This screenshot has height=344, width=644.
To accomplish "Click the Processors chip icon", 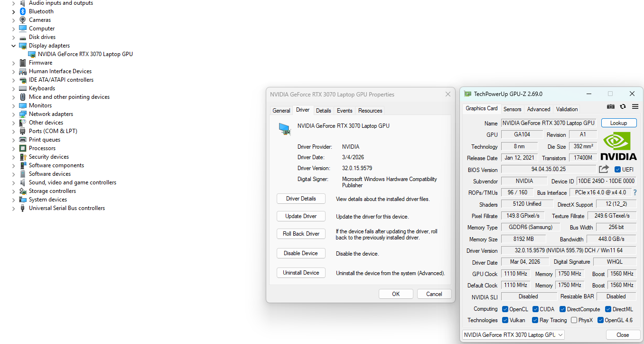I will [x=22, y=148].
